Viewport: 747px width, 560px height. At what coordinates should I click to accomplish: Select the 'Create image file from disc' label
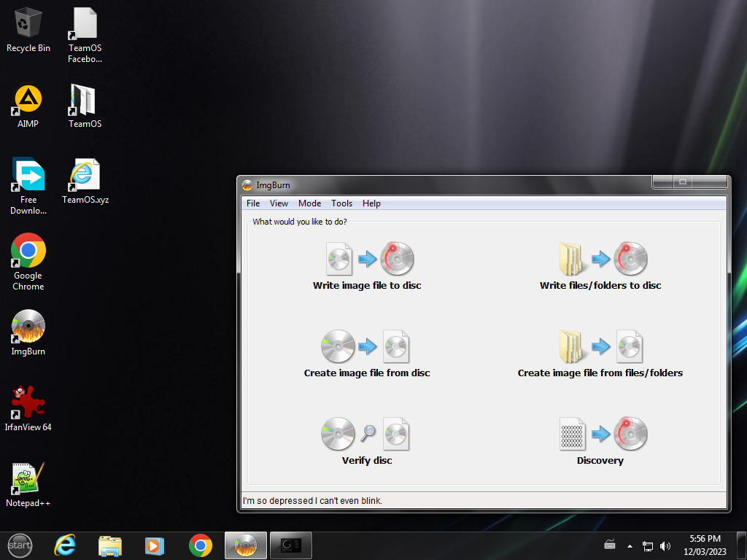coord(367,373)
